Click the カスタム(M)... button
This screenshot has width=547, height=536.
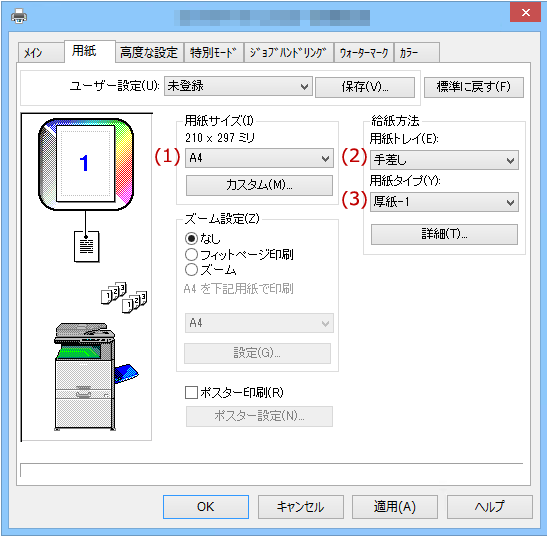tap(259, 185)
